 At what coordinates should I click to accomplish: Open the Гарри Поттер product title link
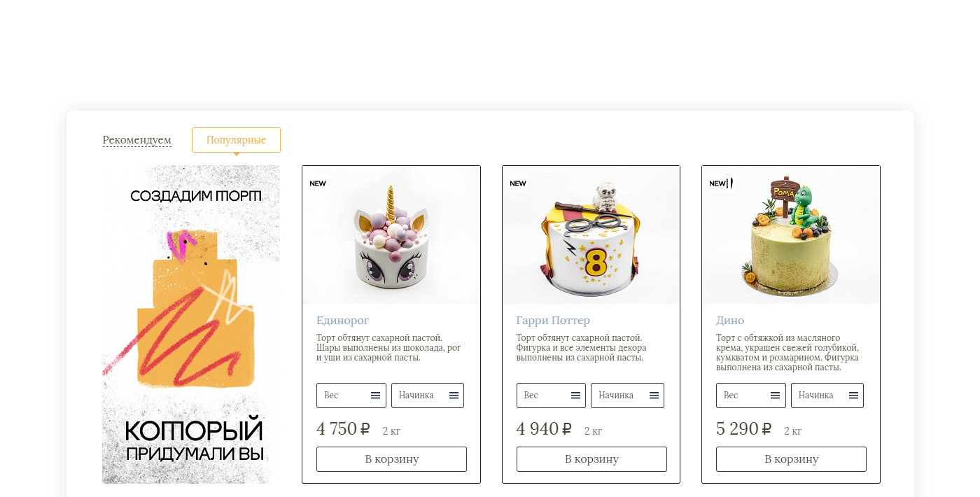(x=553, y=321)
